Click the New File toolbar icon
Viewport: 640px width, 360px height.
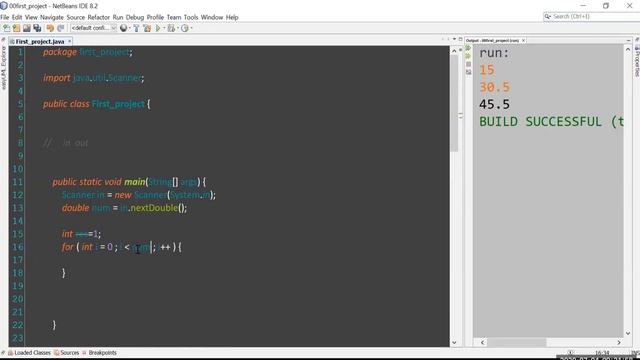pyautogui.click(x=7, y=28)
